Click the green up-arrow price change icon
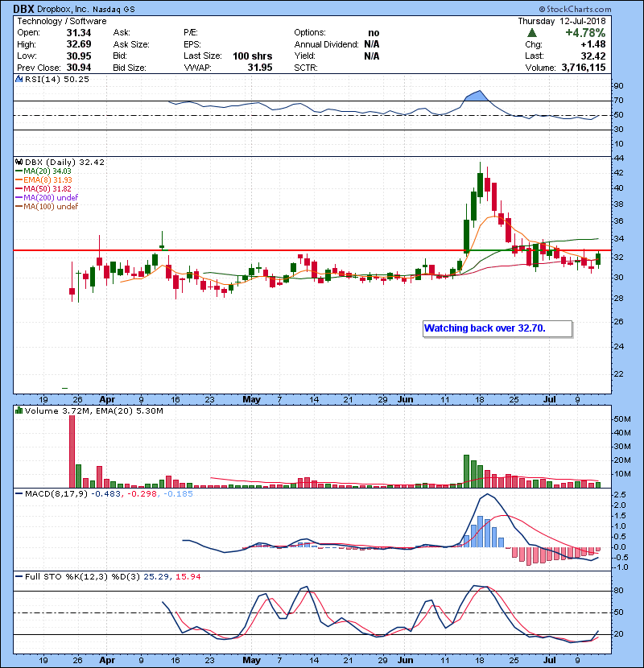 (532, 33)
